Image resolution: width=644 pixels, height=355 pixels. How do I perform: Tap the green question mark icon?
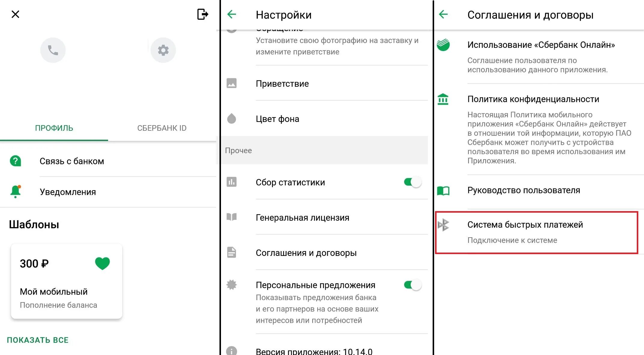click(15, 161)
